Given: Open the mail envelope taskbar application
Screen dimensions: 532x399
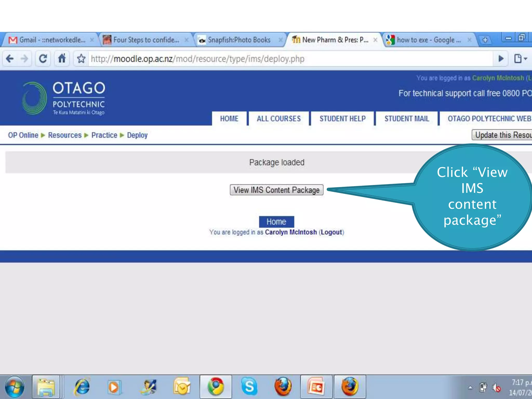Looking at the screenshot, I should pyautogui.click(x=182, y=387).
